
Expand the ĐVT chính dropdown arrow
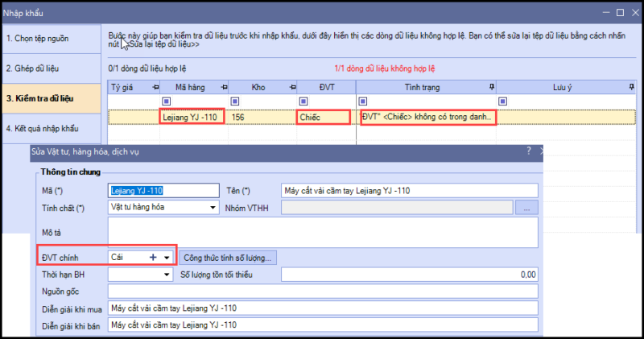click(167, 257)
